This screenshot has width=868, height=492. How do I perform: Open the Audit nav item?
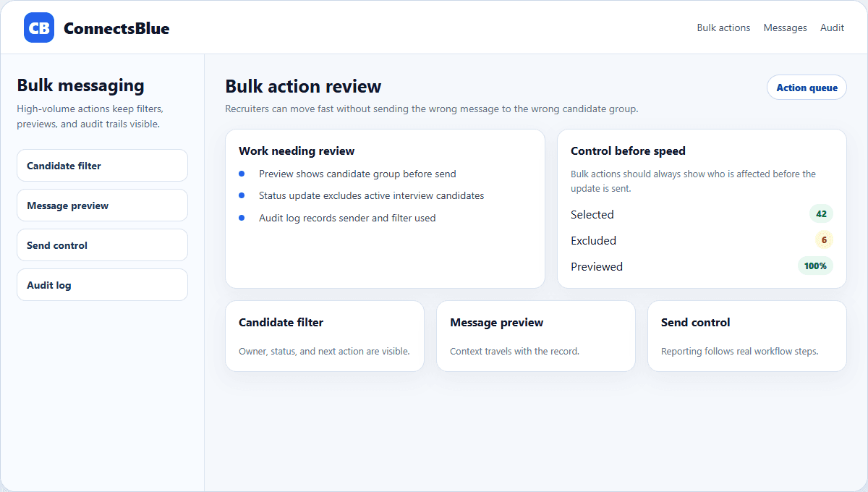click(832, 27)
